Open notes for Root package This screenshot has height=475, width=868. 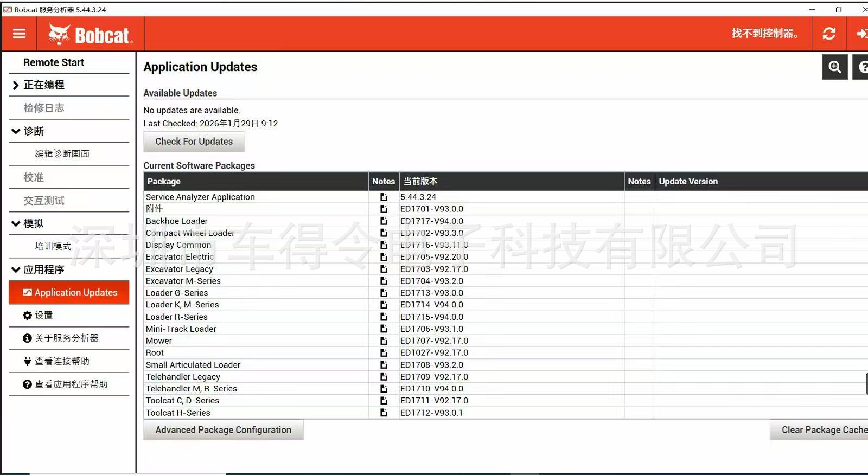(384, 352)
